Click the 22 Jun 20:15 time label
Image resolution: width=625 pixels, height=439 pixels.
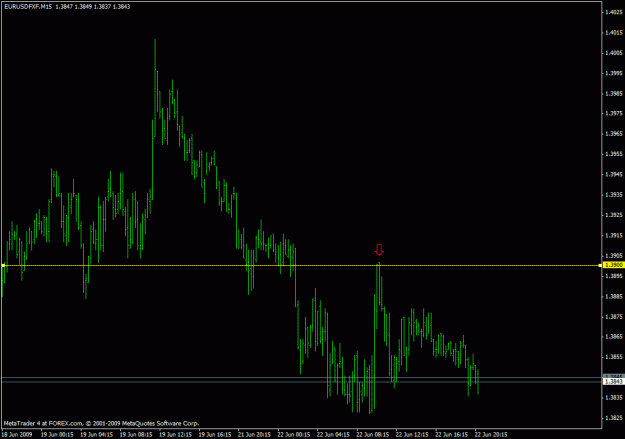point(491,434)
